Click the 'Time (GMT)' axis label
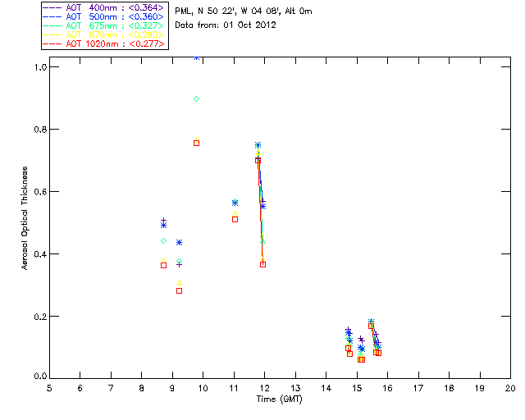Image resolution: width=525 pixels, height=420 pixels. [x=280, y=399]
